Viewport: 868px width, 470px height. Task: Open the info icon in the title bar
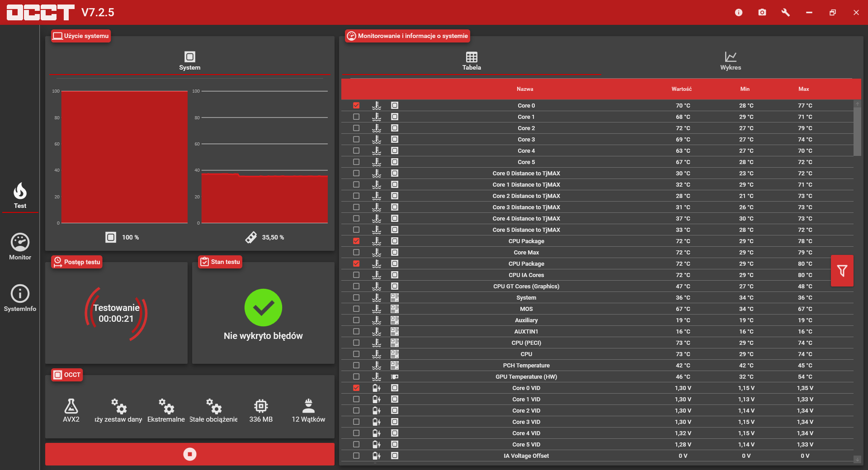point(739,13)
